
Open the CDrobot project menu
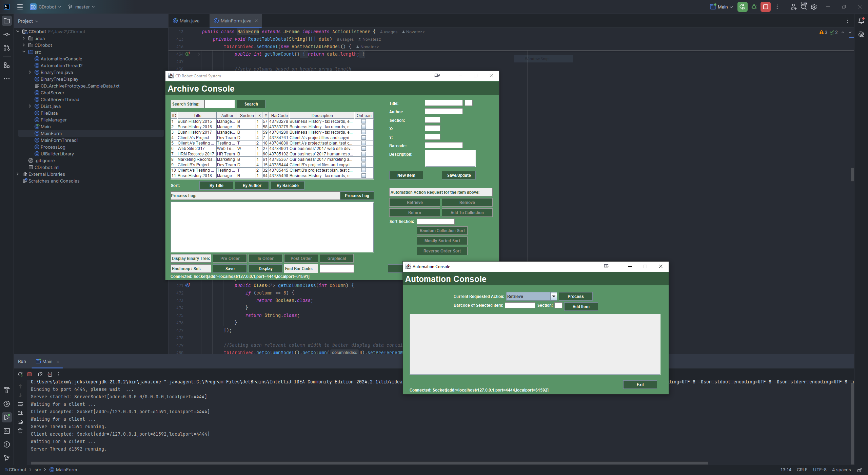[x=46, y=7]
